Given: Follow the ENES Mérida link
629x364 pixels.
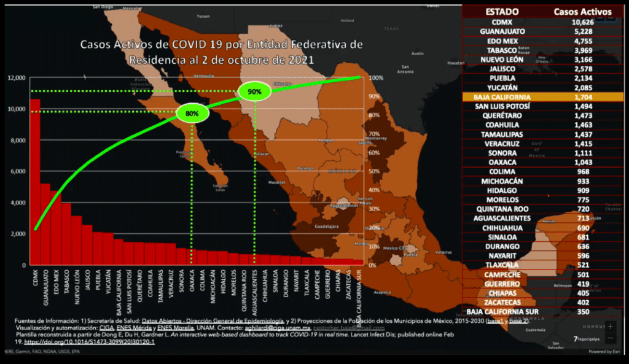Looking at the screenshot, I should (x=134, y=328).
